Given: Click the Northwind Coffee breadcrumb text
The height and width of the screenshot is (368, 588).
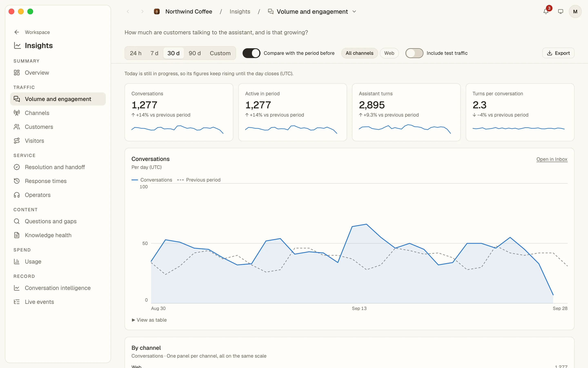Looking at the screenshot, I should 189,11.
